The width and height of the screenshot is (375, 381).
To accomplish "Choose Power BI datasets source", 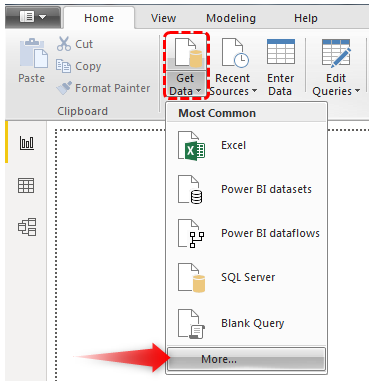I will tap(247, 189).
